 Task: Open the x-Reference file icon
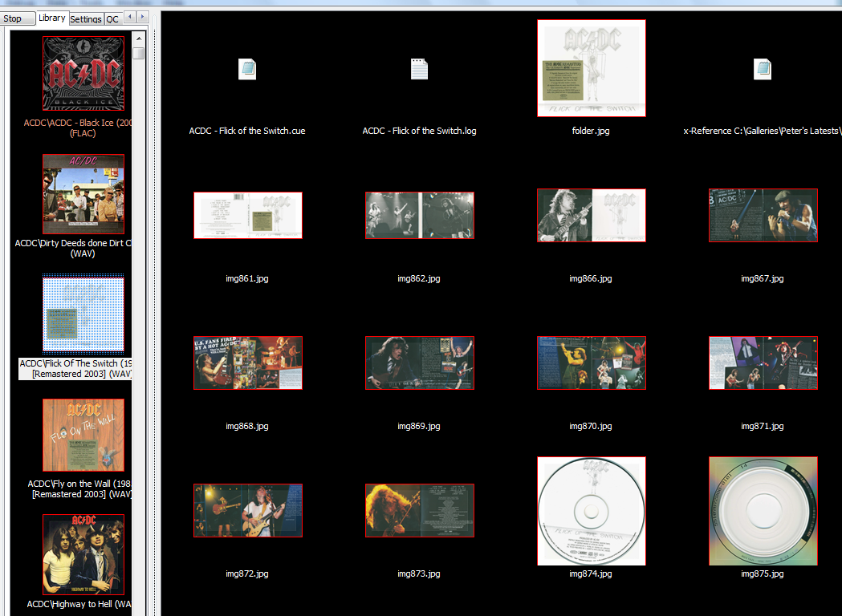(x=763, y=69)
